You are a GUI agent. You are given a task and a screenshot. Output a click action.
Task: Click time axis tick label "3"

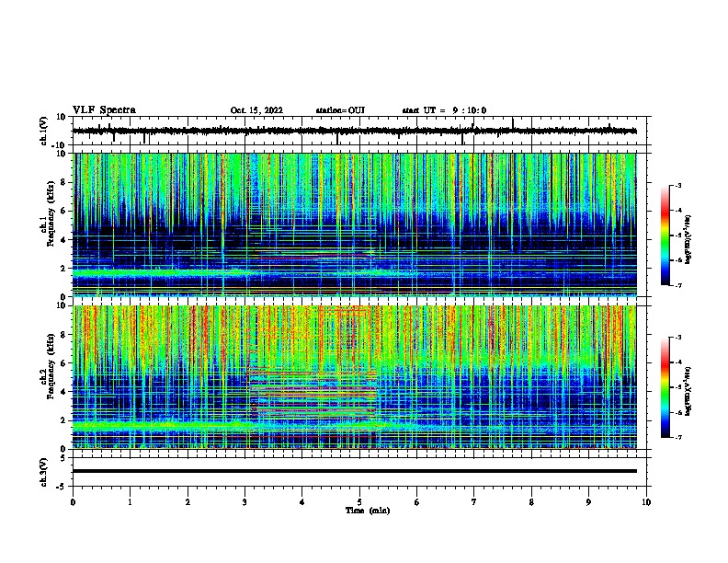point(245,502)
